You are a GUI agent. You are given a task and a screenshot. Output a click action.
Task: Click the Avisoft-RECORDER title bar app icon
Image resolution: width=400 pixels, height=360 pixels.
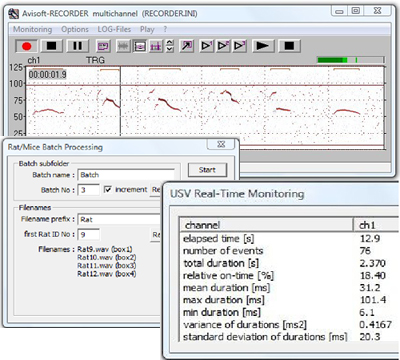point(14,14)
